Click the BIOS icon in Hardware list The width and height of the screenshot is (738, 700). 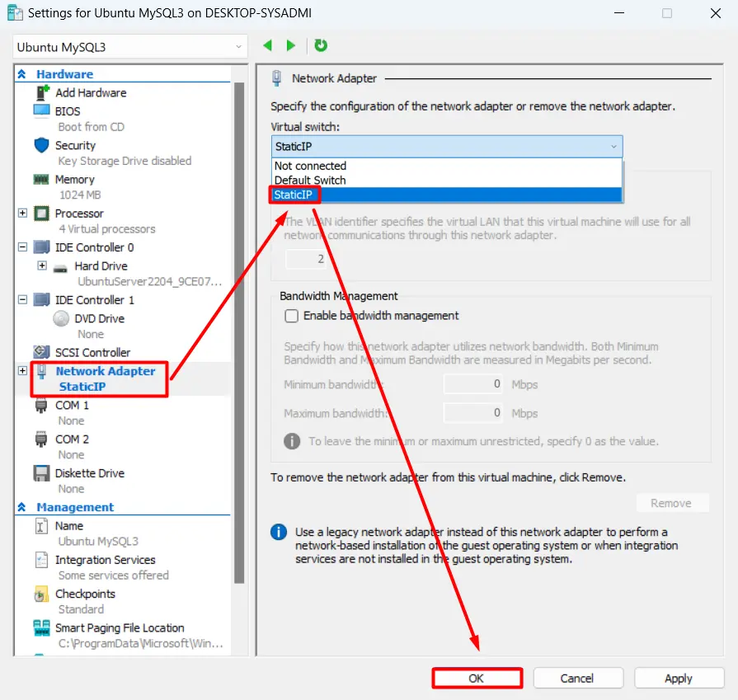pyautogui.click(x=41, y=110)
